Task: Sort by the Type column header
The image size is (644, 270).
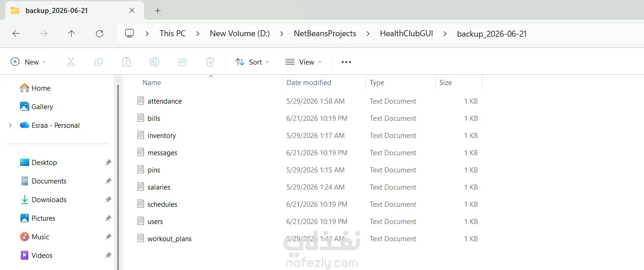Action: click(377, 83)
